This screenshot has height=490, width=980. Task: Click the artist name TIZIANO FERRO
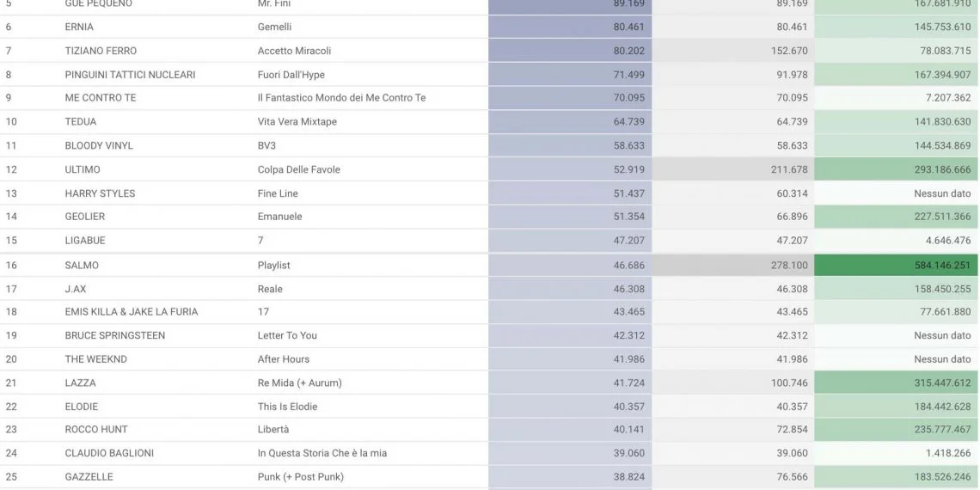101,51
